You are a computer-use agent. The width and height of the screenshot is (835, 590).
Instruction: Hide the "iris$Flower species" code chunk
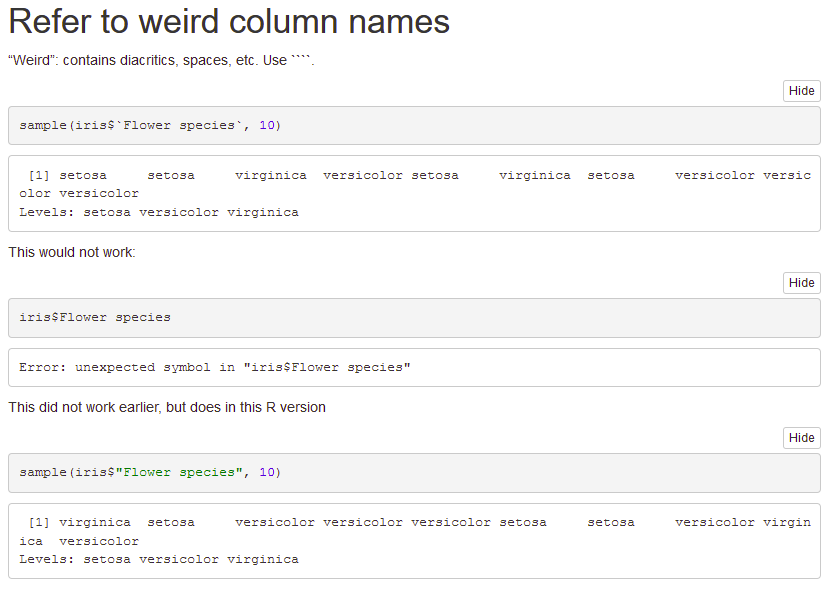click(801, 283)
